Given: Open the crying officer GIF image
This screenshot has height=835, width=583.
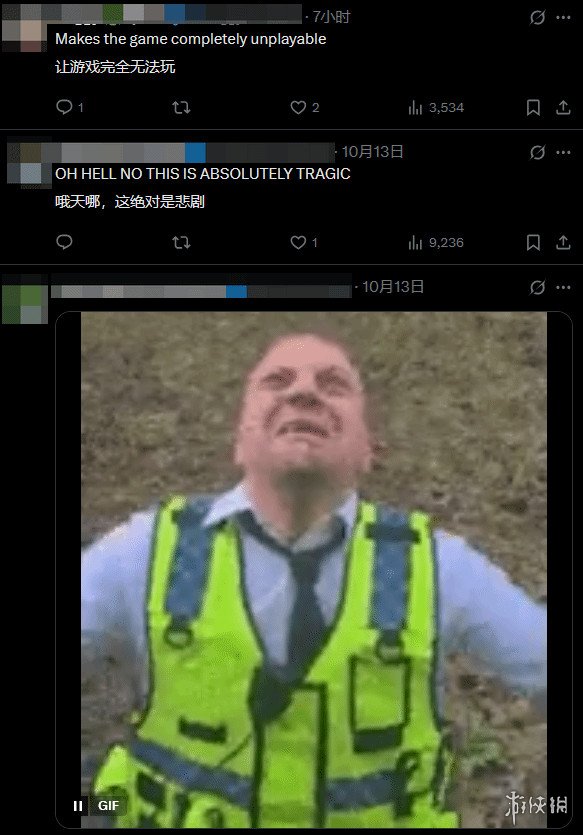Looking at the screenshot, I should [x=314, y=570].
